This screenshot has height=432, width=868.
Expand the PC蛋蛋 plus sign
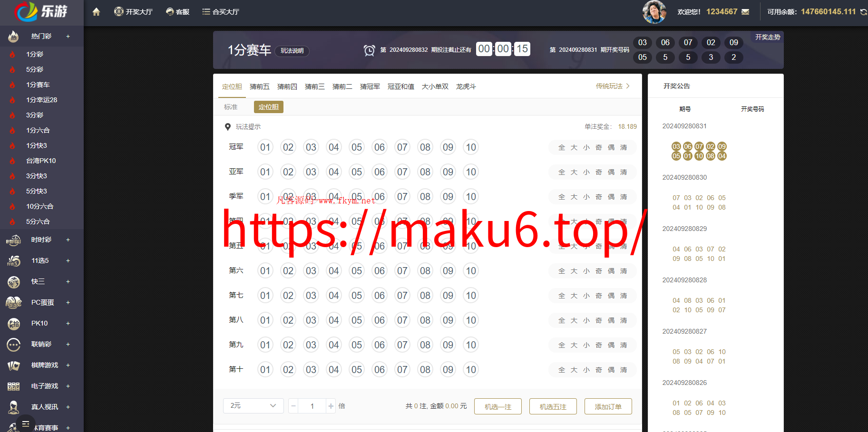68,303
